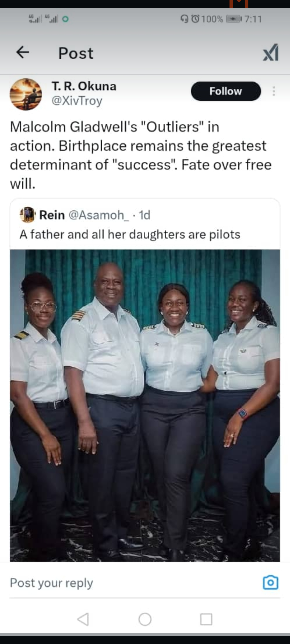Open the quoted pilots family photo
The image size is (290, 644).
pyautogui.click(x=145, y=405)
